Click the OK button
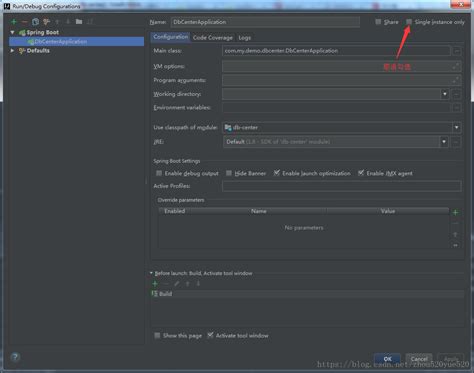 tap(387, 359)
